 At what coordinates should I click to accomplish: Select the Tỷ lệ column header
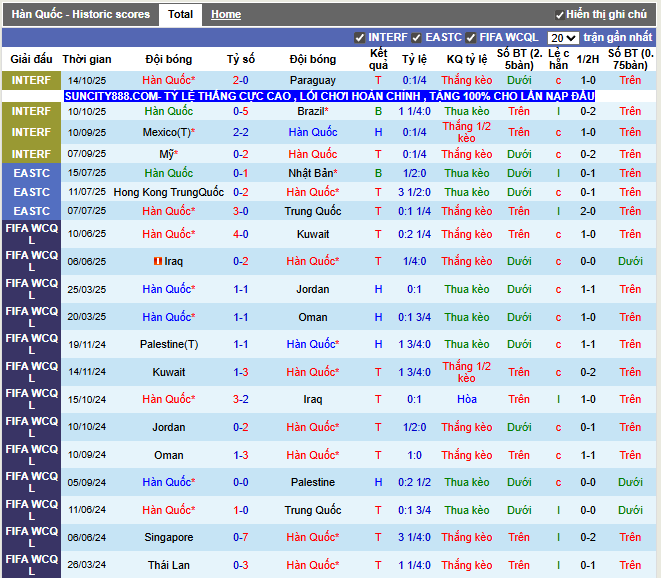414,59
